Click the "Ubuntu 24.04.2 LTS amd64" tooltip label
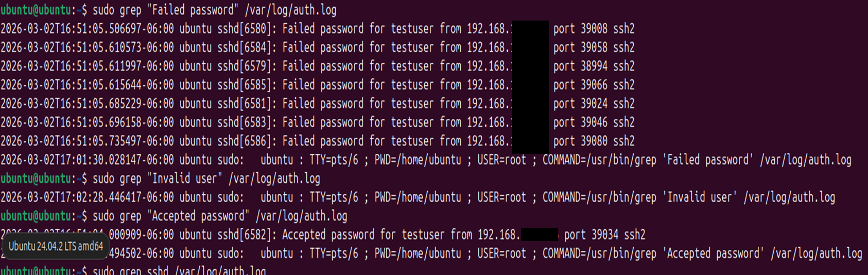The width and height of the screenshot is (868, 275). pos(56,246)
